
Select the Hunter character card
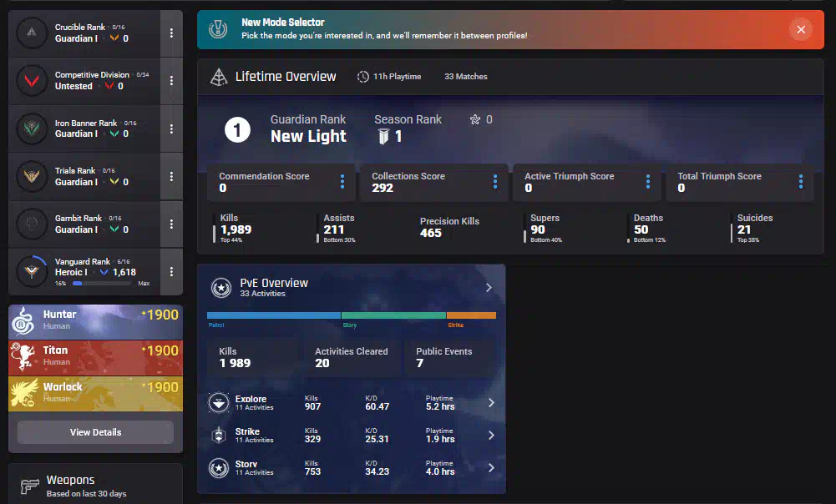95,322
